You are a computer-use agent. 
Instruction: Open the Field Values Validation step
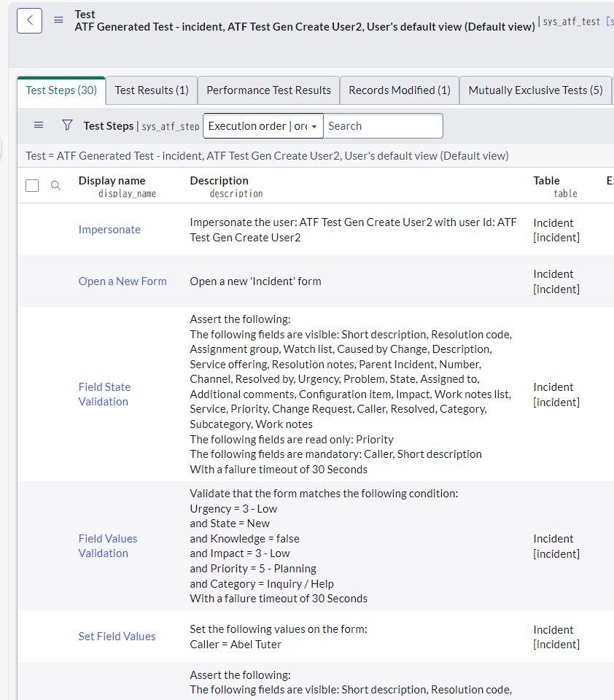(x=107, y=545)
